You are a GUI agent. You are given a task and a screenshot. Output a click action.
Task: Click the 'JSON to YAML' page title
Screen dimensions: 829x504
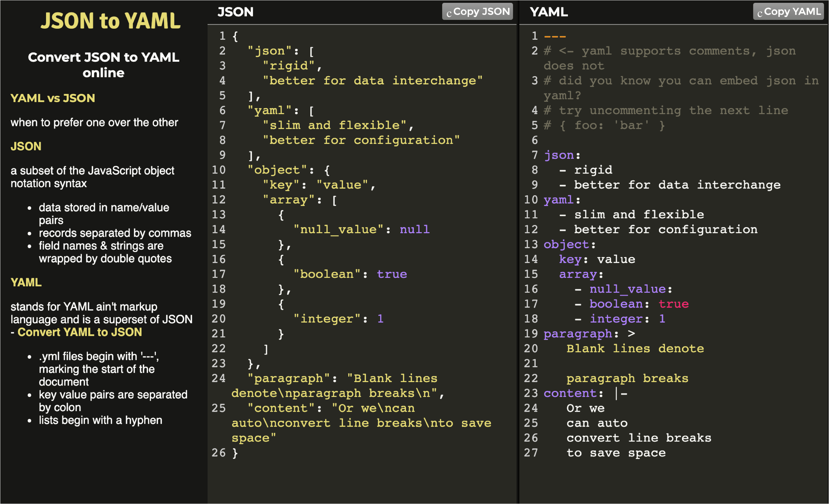[110, 21]
